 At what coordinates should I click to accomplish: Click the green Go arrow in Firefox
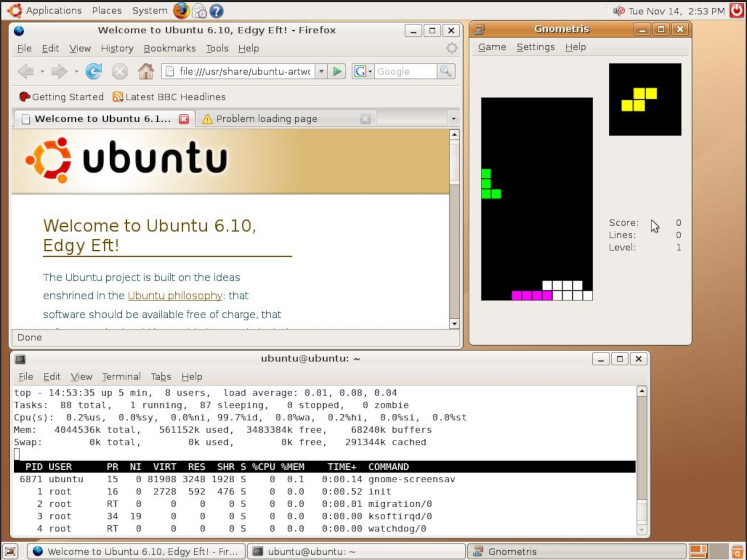click(337, 71)
